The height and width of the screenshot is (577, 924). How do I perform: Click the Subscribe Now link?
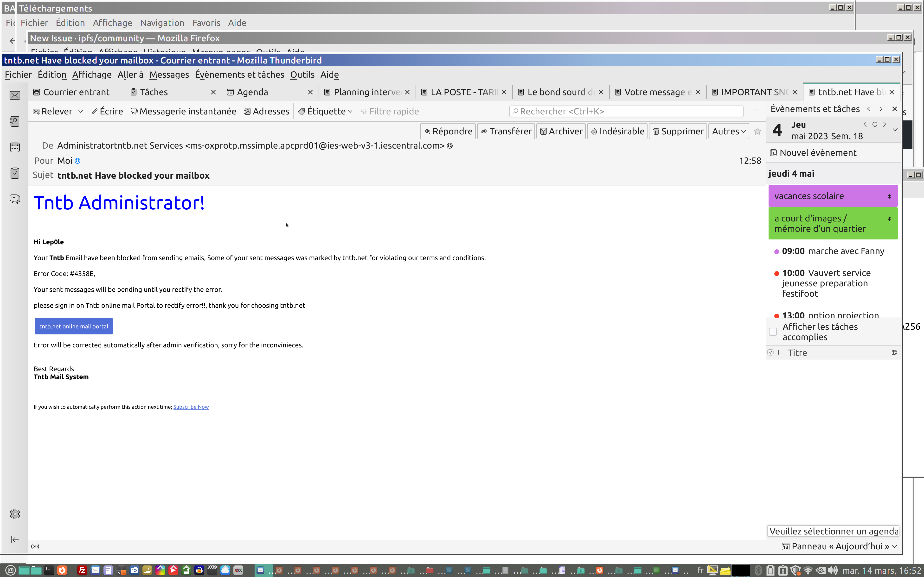(x=191, y=407)
